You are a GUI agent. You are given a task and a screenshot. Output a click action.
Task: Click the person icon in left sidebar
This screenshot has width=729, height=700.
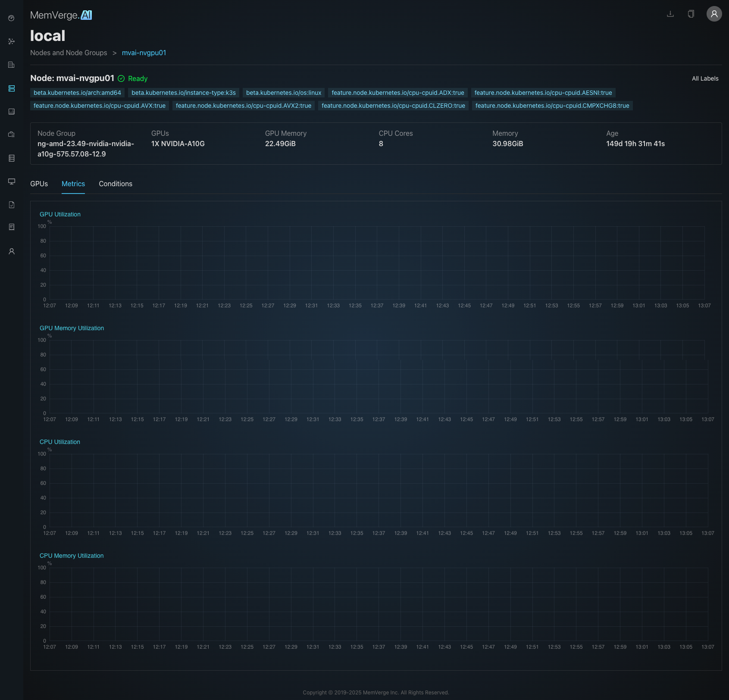coord(12,251)
